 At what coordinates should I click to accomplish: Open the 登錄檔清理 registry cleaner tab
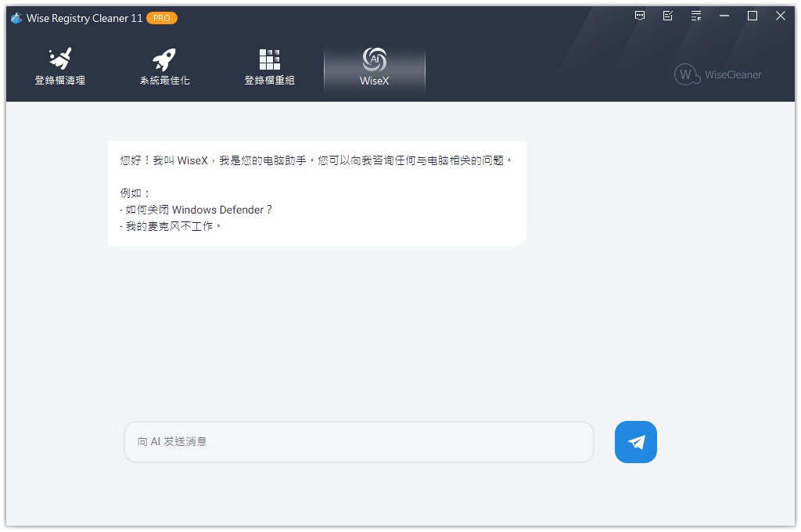pyautogui.click(x=60, y=66)
